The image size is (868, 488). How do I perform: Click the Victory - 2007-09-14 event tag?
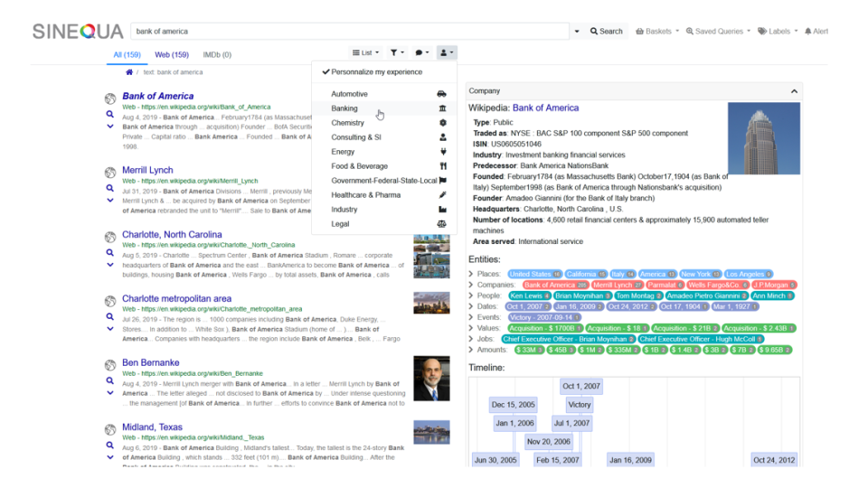[544, 317]
